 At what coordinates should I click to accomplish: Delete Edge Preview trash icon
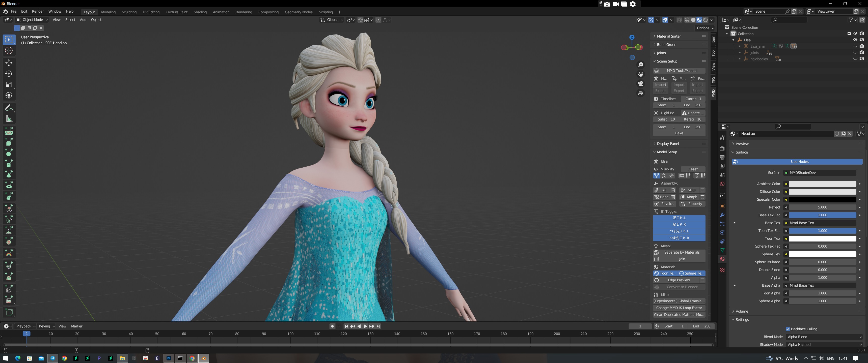pos(702,280)
